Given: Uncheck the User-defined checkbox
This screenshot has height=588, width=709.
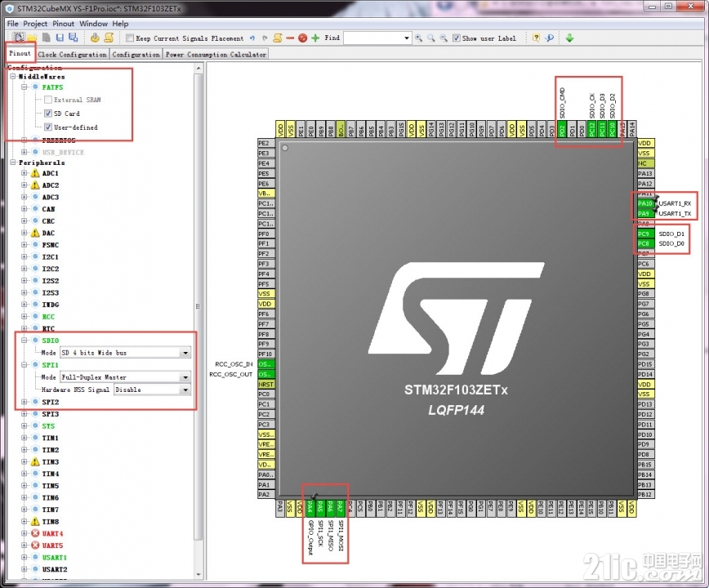Looking at the screenshot, I should (48, 127).
